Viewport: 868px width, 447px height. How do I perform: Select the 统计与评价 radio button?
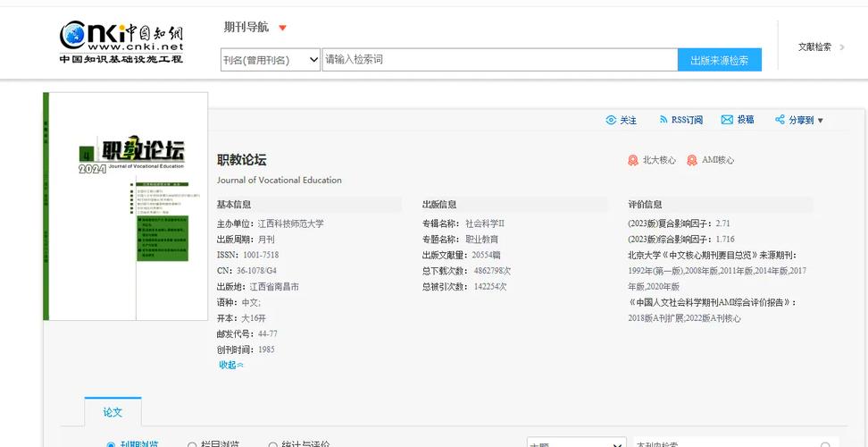pyautogui.click(x=273, y=445)
